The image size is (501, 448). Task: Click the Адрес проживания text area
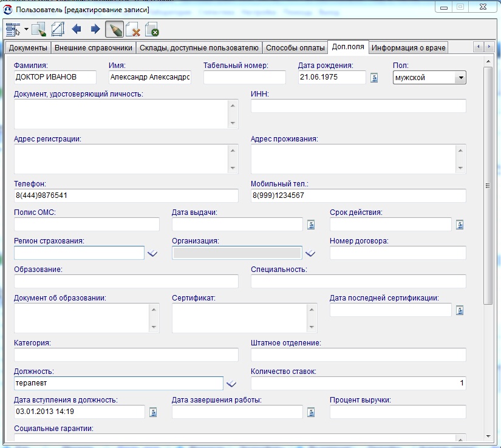tap(353, 159)
